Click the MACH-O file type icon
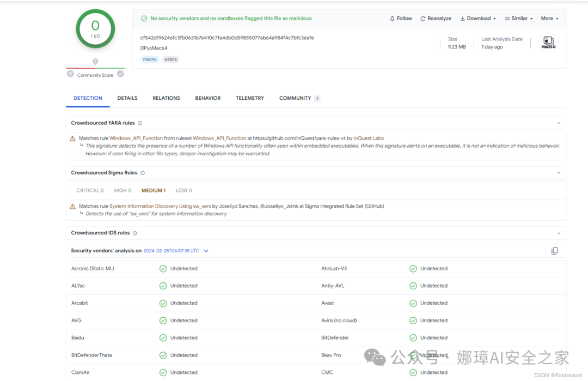The height and width of the screenshot is (381, 588). [548, 43]
